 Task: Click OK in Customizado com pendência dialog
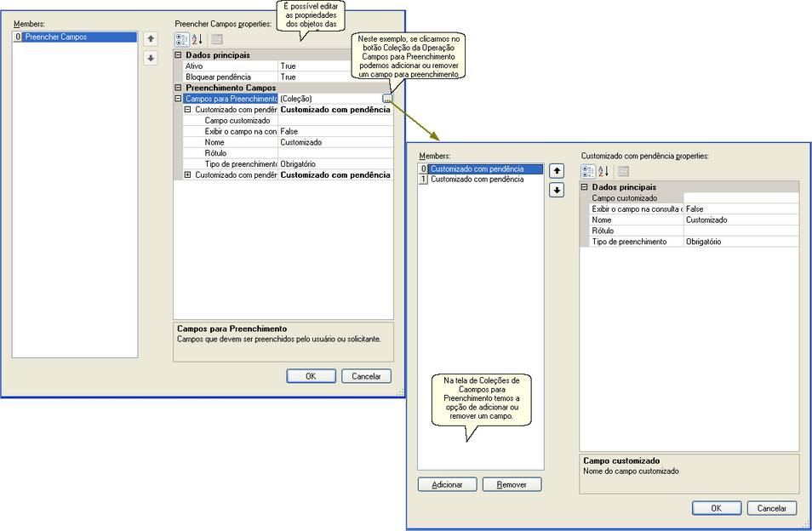[716, 508]
